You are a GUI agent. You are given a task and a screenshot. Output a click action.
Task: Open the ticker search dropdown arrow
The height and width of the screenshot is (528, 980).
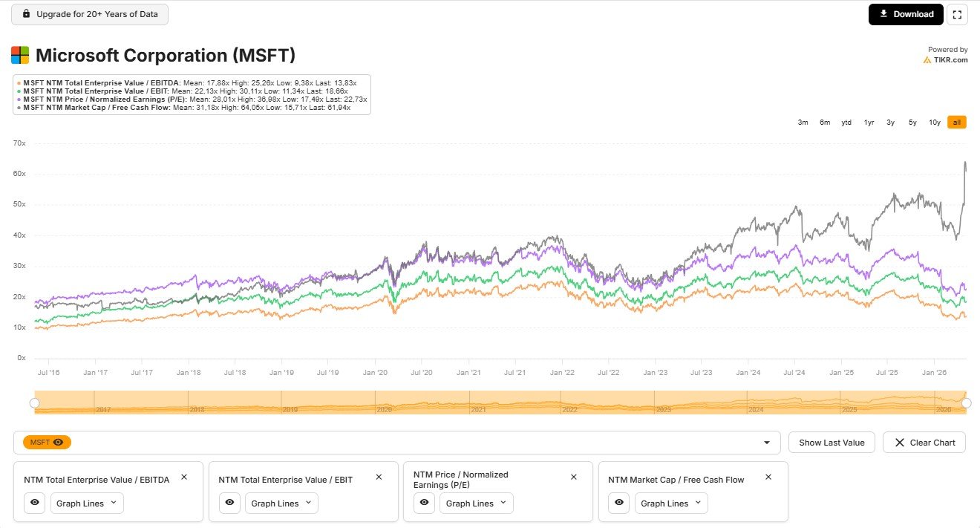[767, 443]
